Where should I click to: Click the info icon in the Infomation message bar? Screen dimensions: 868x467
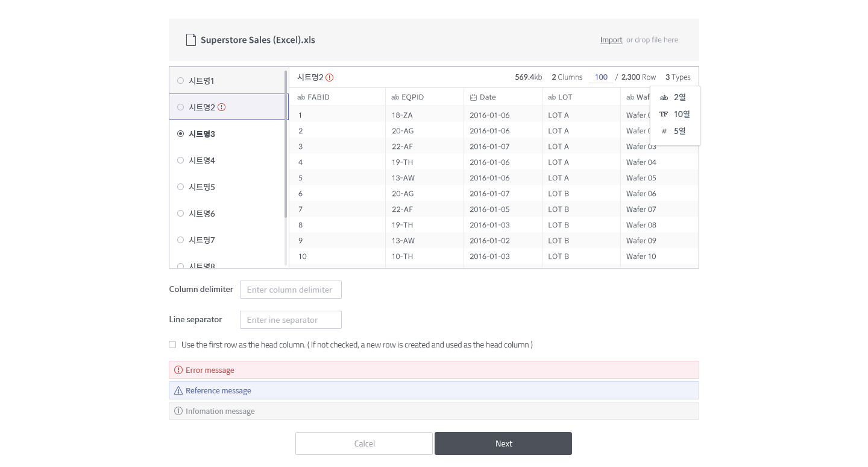click(x=178, y=411)
